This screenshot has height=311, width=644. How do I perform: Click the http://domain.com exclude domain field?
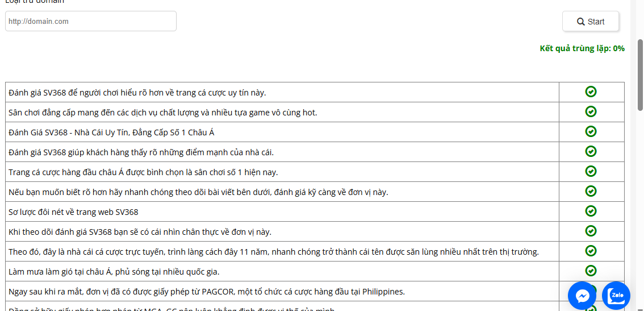coord(91,21)
